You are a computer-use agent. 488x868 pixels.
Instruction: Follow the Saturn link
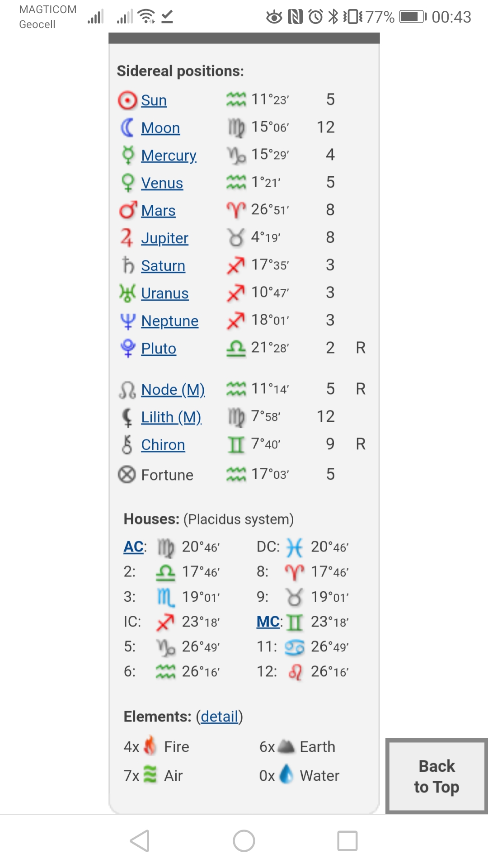pos(163,266)
